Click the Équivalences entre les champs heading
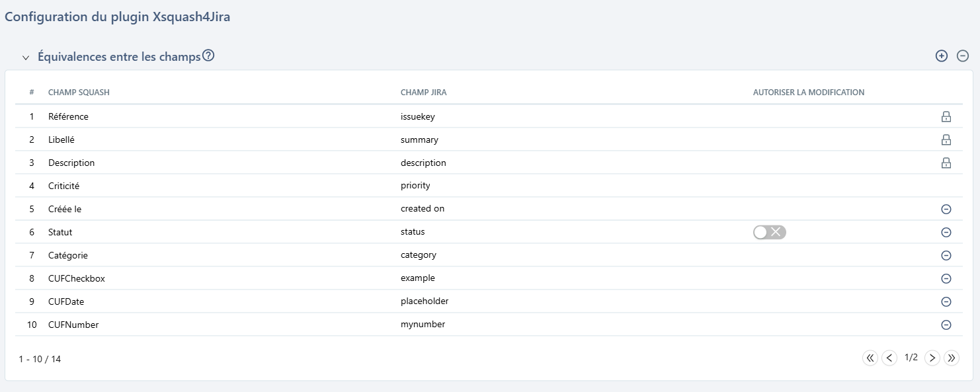This screenshot has height=392, width=980. coord(119,57)
